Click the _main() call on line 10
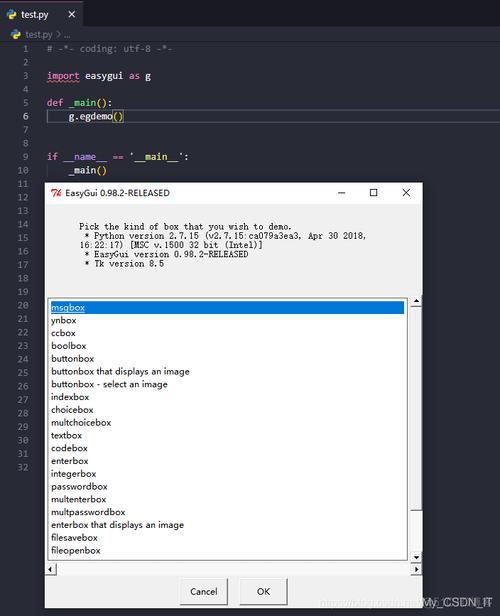Viewport: 500px width, 616px height. (87, 170)
